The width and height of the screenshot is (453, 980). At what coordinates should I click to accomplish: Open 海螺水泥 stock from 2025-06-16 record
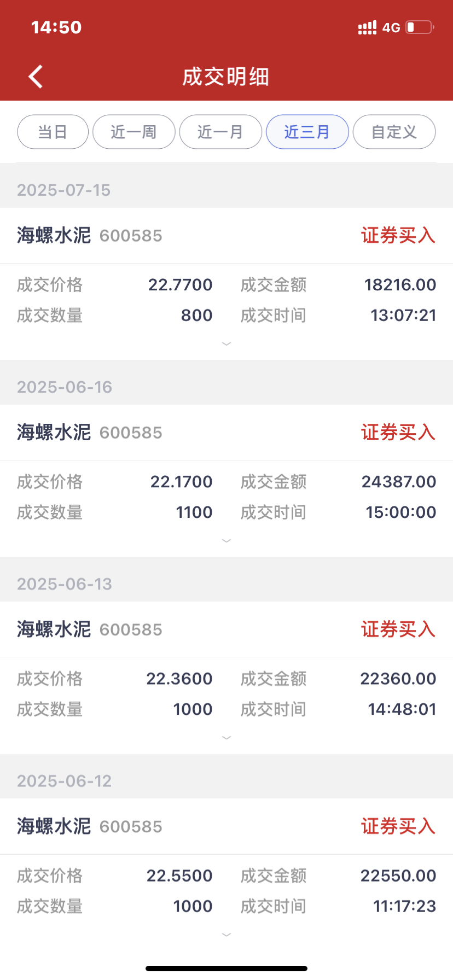tap(54, 432)
